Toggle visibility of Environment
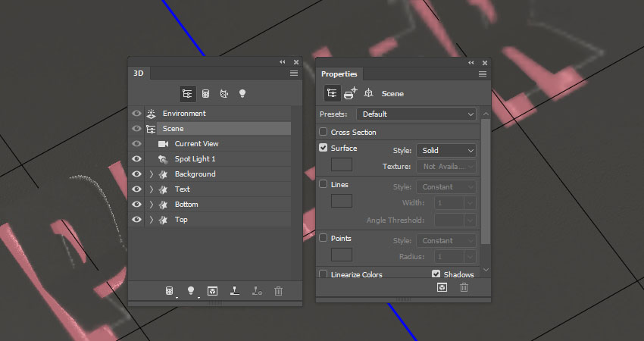 tap(137, 114)
